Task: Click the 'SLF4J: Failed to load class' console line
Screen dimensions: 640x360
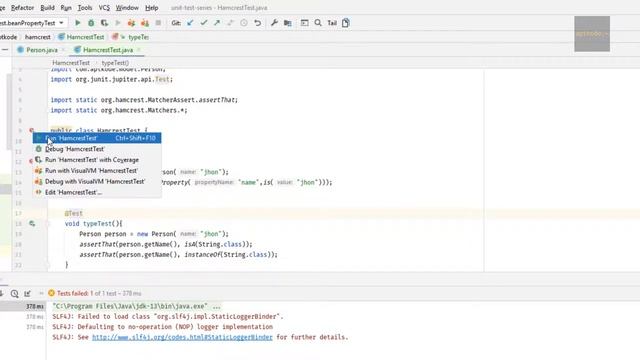Action: pos(167,316)
